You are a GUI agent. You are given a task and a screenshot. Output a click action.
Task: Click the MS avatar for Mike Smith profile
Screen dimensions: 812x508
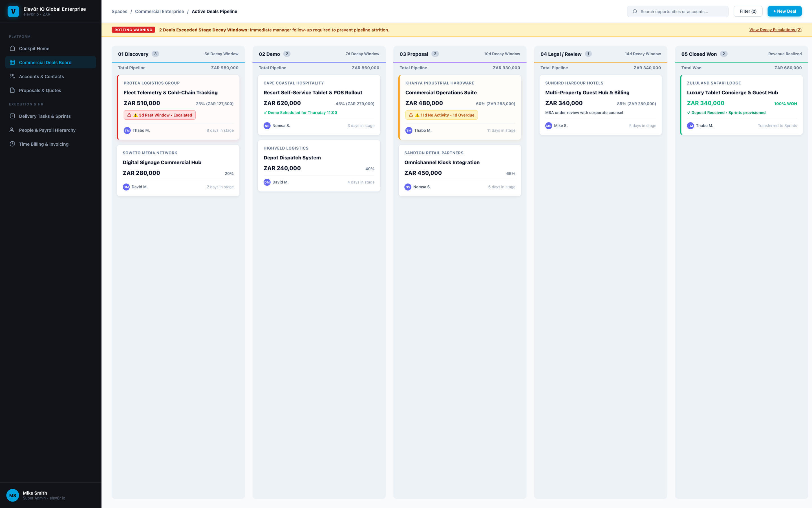(x=13, y=495)
